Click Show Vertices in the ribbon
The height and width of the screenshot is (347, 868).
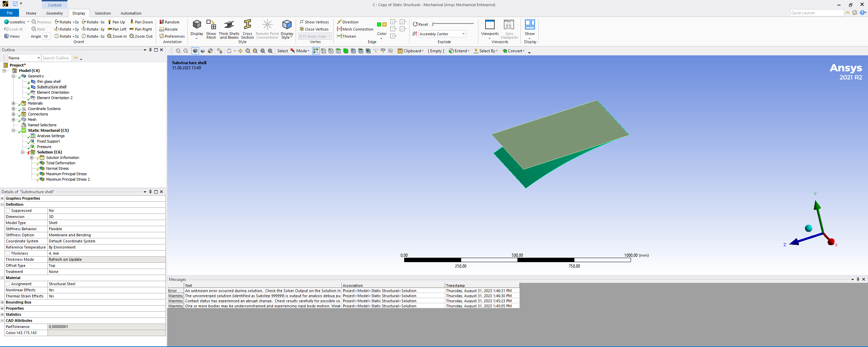[x=314, y=22]
